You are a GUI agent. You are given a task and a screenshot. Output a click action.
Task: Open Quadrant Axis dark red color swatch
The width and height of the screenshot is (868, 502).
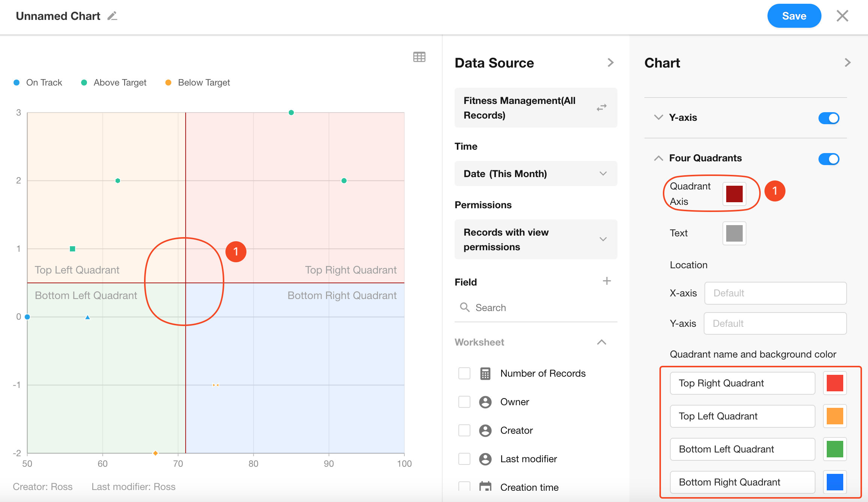734,194
